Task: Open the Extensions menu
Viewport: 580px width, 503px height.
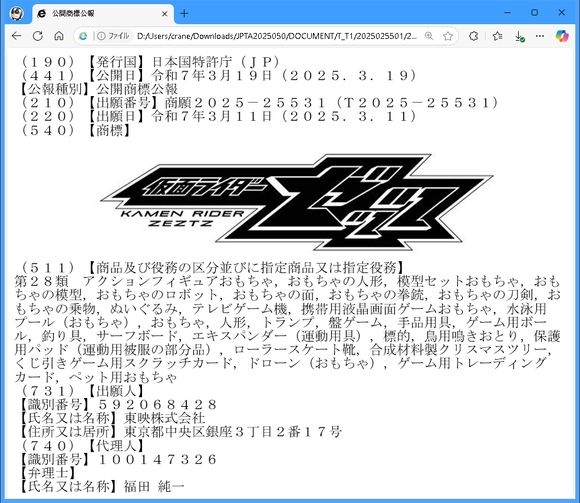Action: (x=473, y=36)
